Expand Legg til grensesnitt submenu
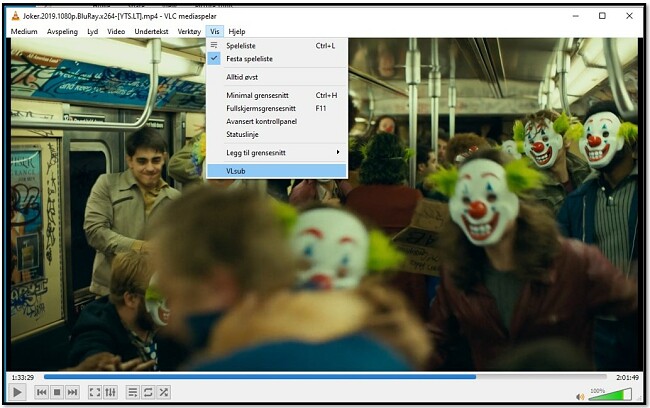 276,153
